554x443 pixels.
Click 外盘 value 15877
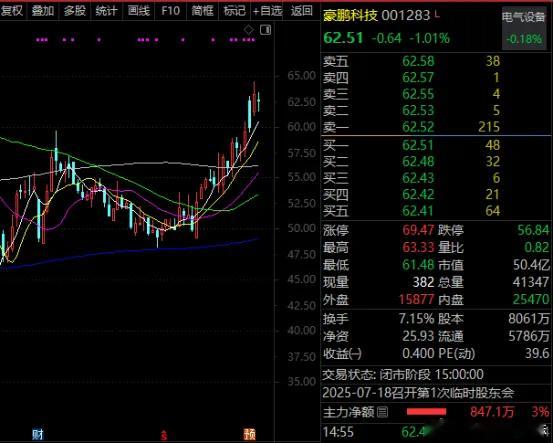(416, 299)
